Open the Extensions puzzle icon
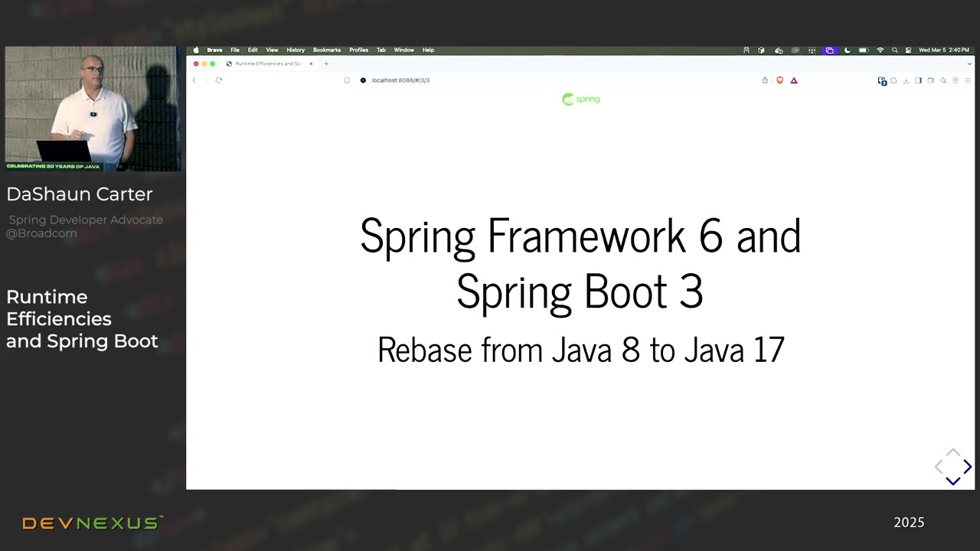 click(893, 80)
